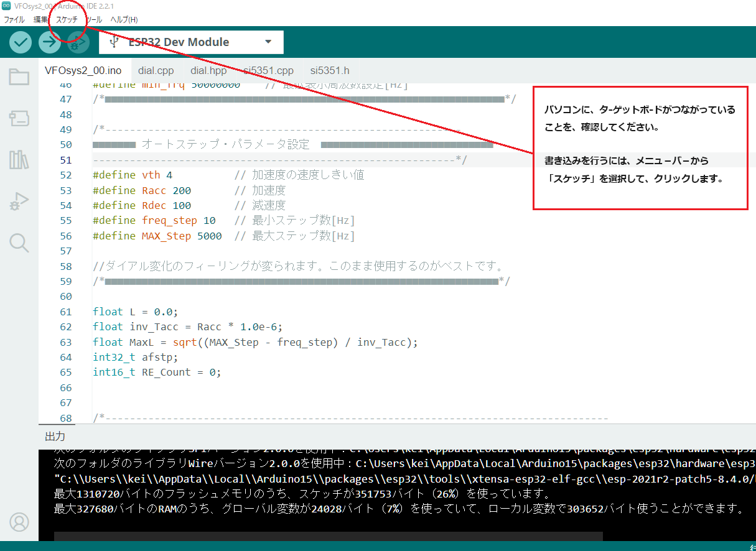The height and width of the screenshot is (551, 756).
Task: Open the Debug sidebar panel icon
Action: coord(19,201)
